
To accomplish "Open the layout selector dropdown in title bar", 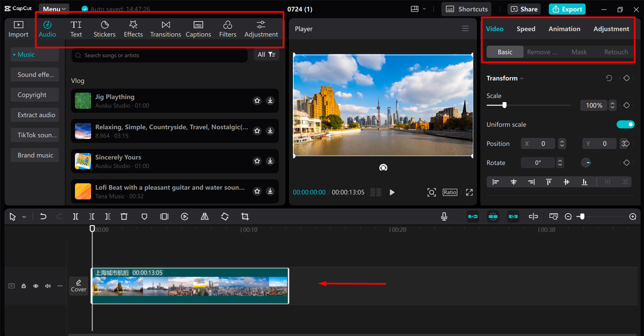I will pyautogui.click(x=418, y=9).
